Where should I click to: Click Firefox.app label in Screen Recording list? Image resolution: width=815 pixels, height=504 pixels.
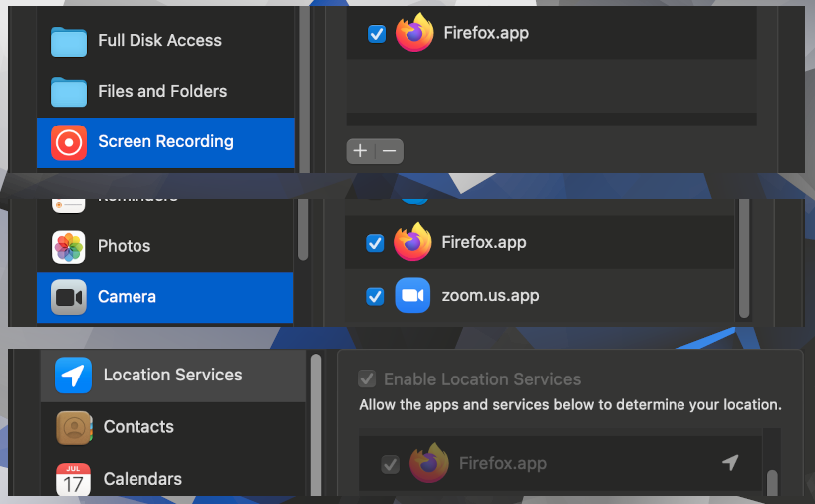click(x=486, y=33)
